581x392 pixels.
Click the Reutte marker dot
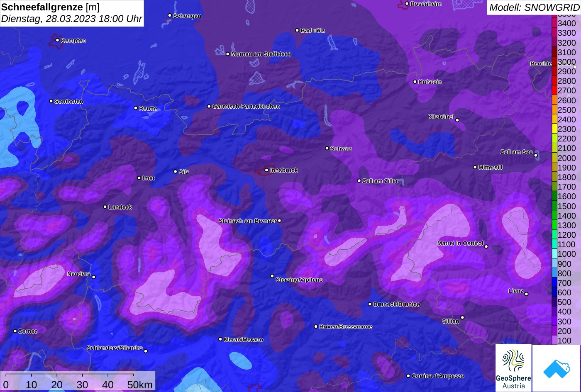coord(136,108)
